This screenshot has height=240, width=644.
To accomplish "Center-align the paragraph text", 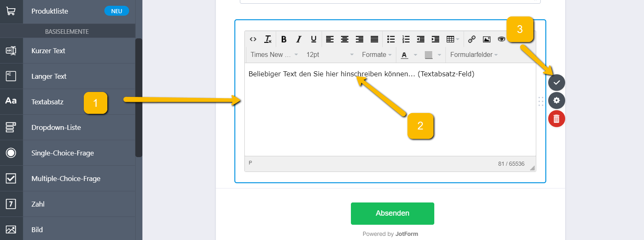I will coord(344,39).
